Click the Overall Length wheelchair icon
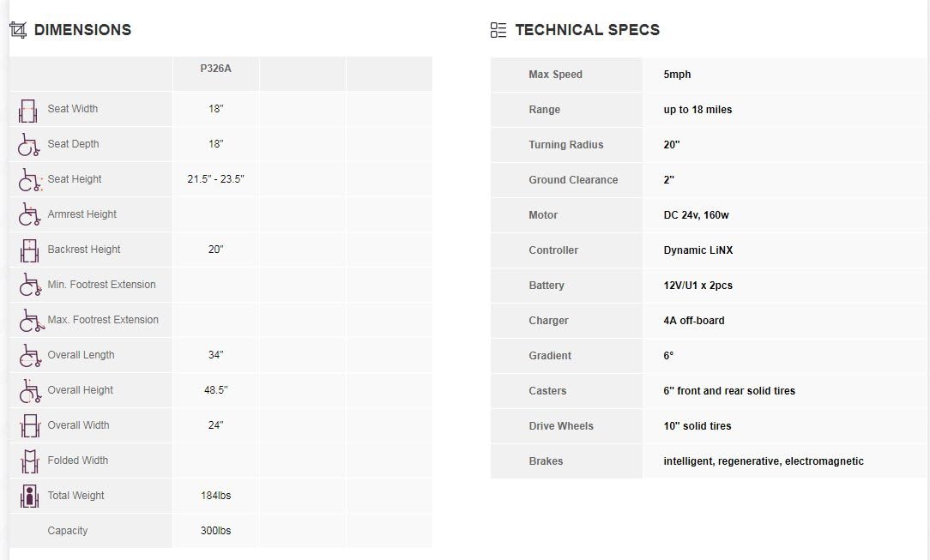This screenshot has width=930, height=560. [30, 356]
